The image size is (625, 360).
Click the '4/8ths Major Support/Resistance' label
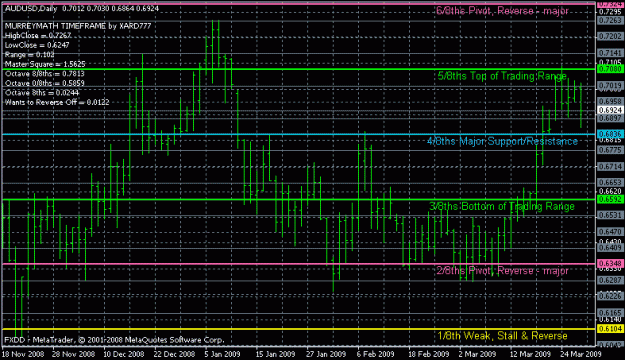click(x=502, y=141)
